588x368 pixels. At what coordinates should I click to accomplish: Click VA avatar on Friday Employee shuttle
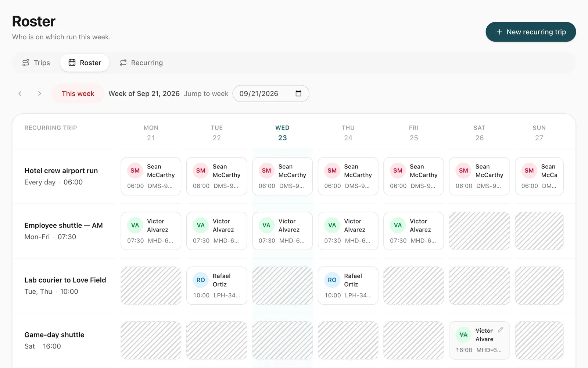pos(398,225)
